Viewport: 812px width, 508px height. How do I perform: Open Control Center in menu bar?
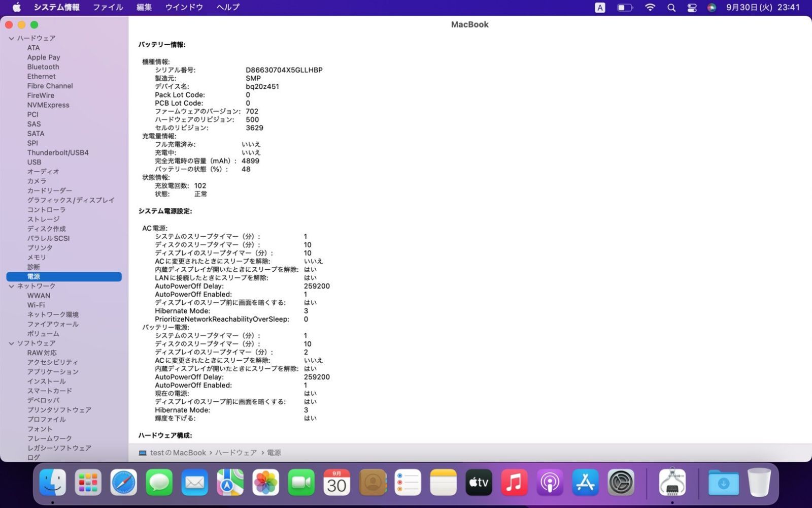coord(692,8)
